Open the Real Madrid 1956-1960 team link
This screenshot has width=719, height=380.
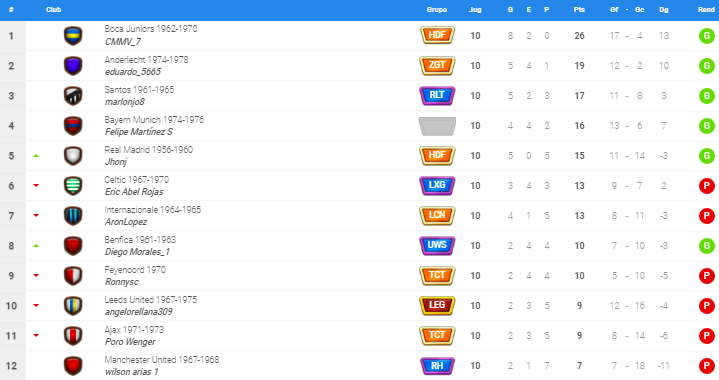[149, 149]
